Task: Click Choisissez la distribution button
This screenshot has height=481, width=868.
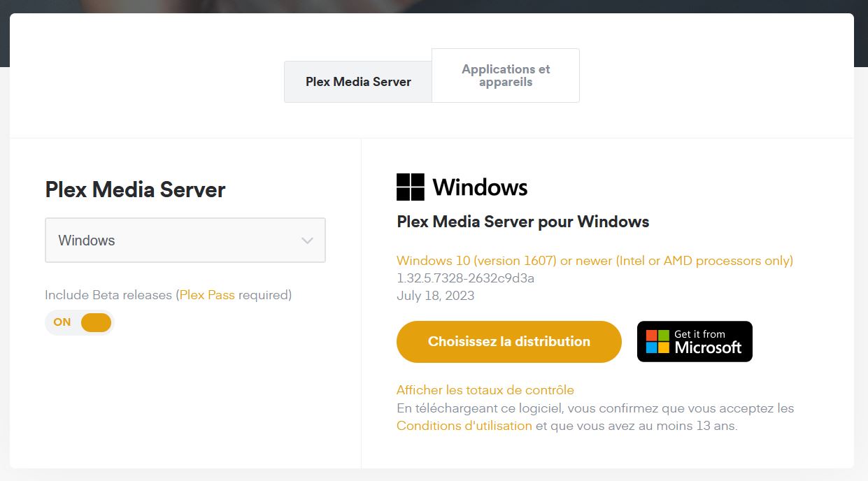Action: (509, 342)
